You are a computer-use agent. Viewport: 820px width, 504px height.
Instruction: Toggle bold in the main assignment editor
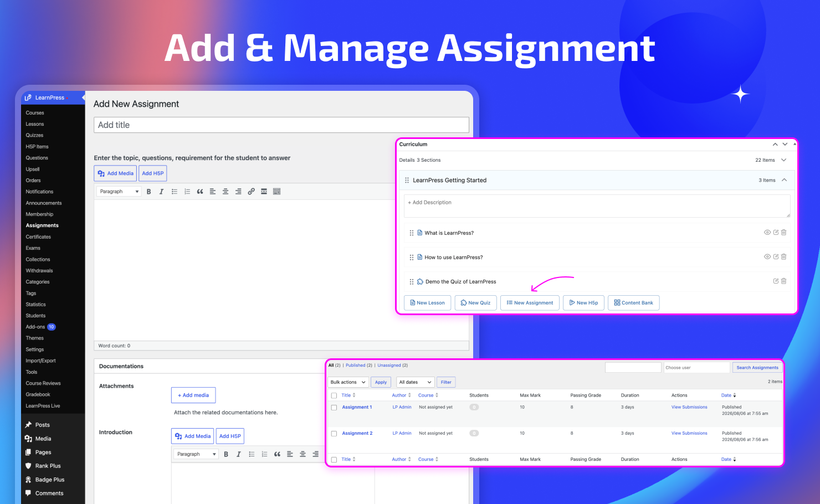(x=148, y=192)
